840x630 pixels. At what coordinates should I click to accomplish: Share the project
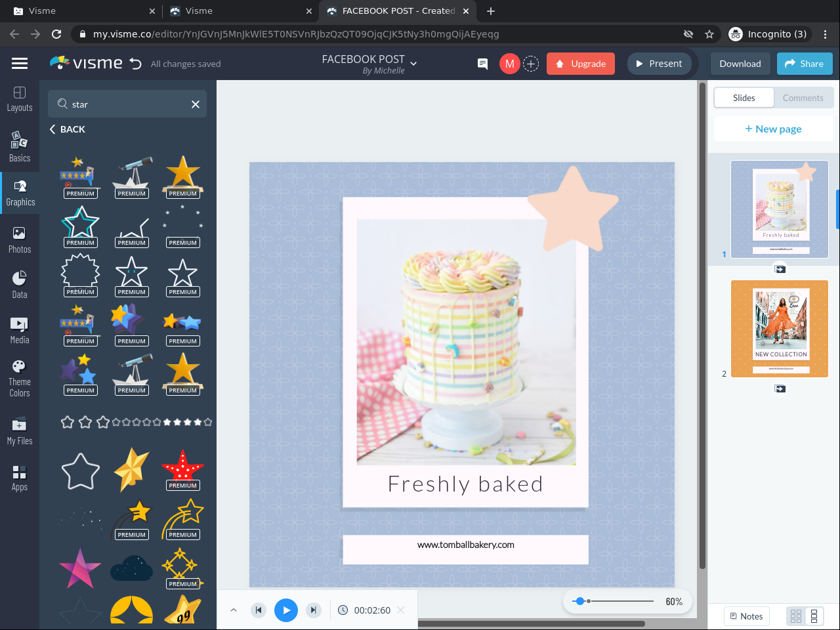click(805, 64)
